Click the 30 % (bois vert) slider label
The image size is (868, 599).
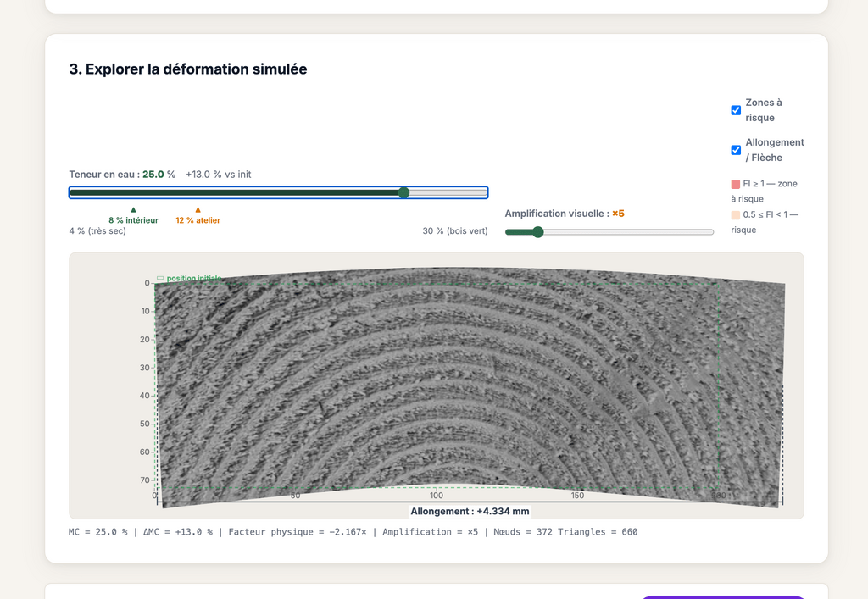[x=455, y=231]
